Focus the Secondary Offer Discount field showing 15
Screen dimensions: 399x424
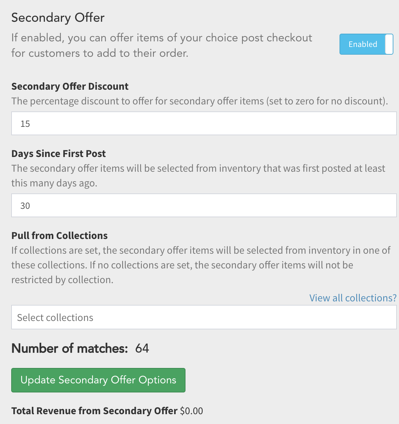point(204,124)
